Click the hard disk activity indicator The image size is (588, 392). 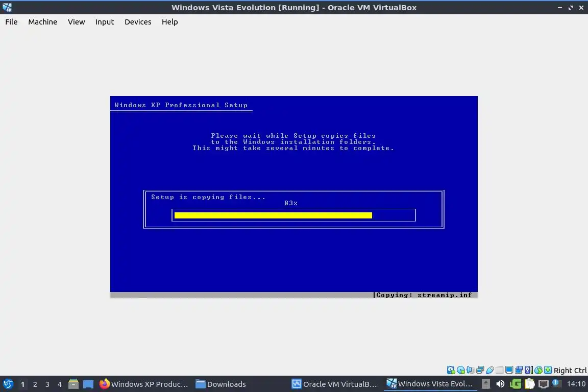[x=451, y=370]
